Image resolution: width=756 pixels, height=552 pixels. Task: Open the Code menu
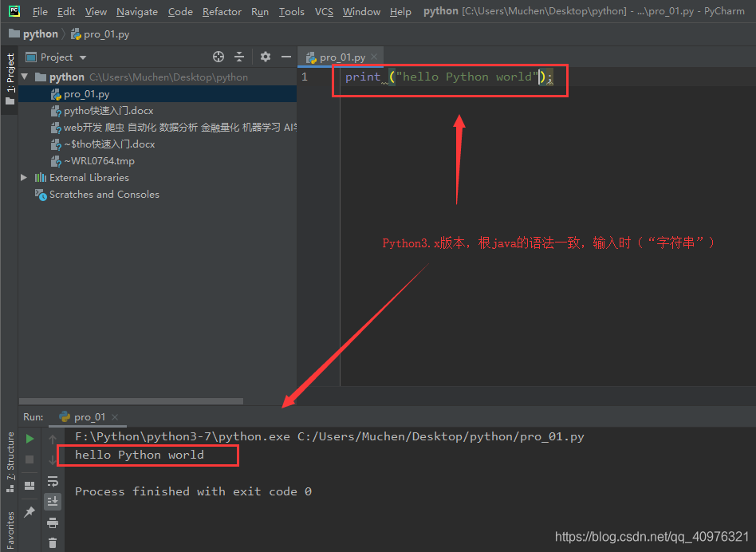(180, 12)
